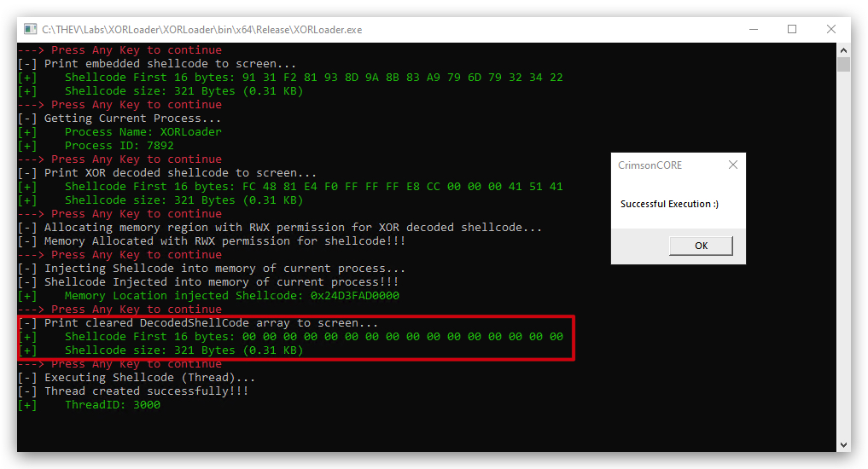Screen dimensions: 868x469
Task: Click the console app icon in title bar
Action: tap(31, 29)
